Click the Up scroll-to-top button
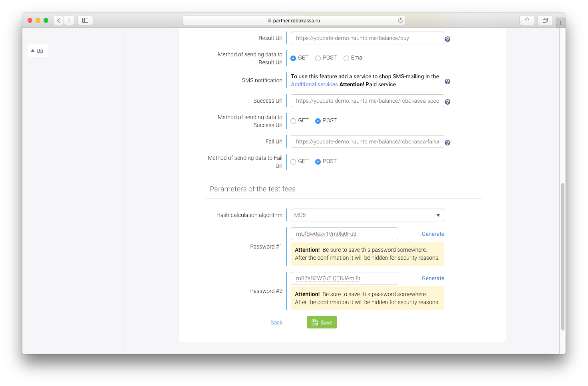This screenshot has width=588, height=386. 38,51
